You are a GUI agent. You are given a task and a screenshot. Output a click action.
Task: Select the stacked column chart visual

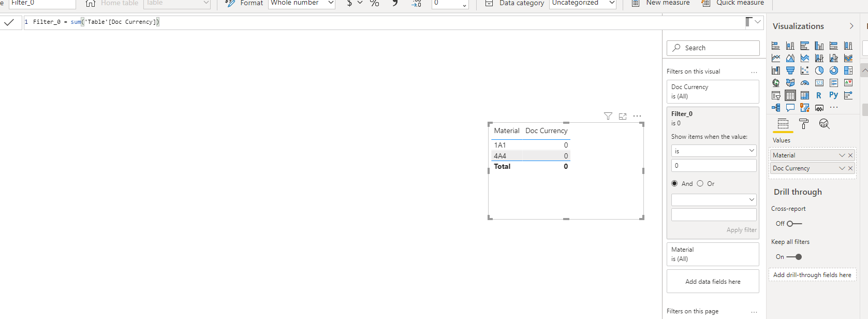tap(790, 46)
